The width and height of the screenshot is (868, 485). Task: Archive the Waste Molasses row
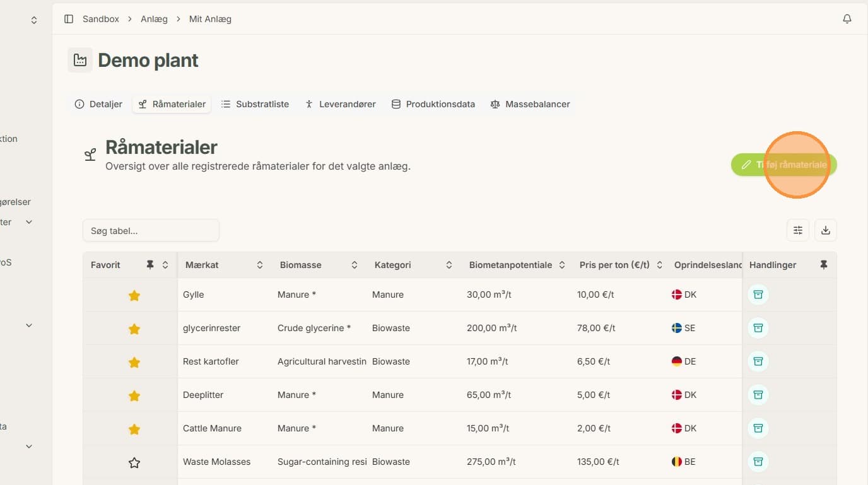(x=758, y=462)
